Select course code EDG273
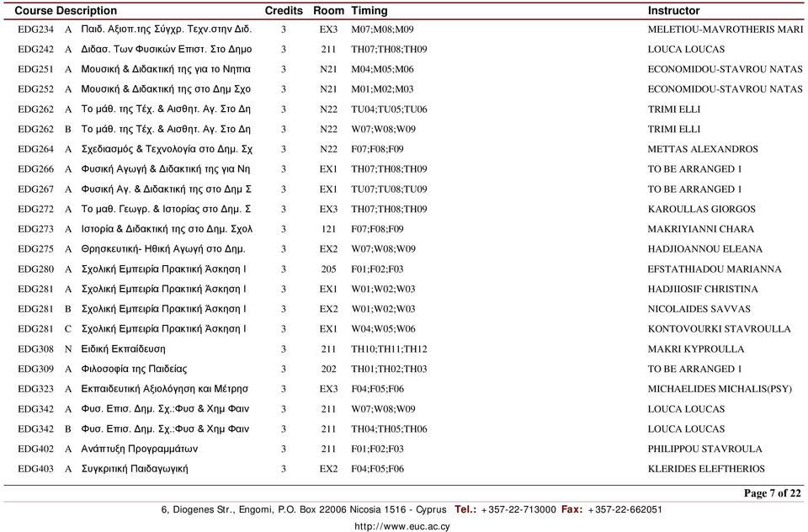Viewport: 808px width, 532px height. coord(35,229)
